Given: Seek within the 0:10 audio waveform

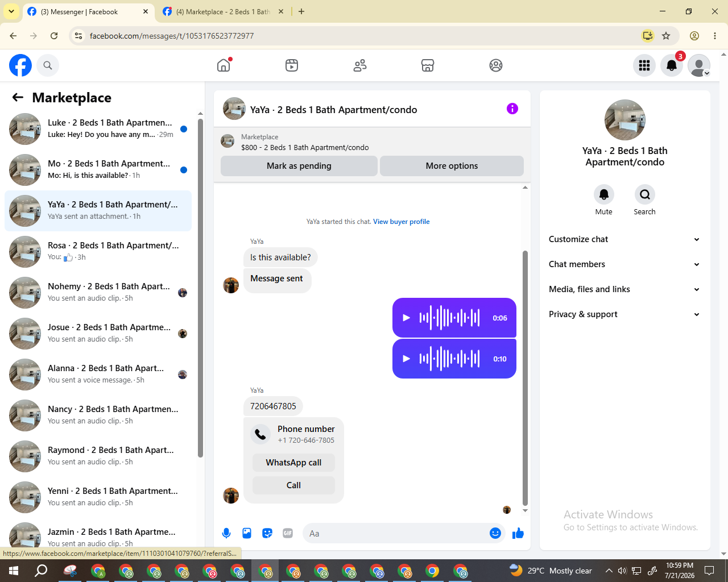Looking at the screenshot, I should click(449, 359).
